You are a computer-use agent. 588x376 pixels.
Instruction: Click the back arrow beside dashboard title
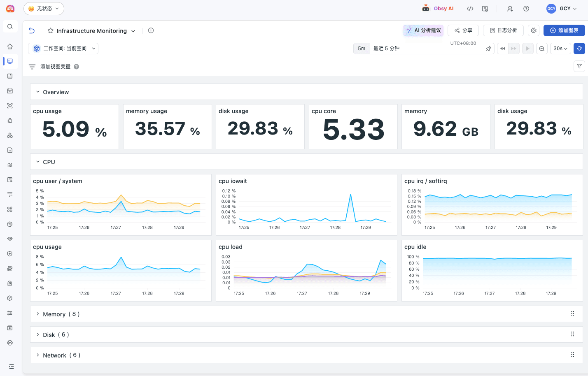(32, 30)
